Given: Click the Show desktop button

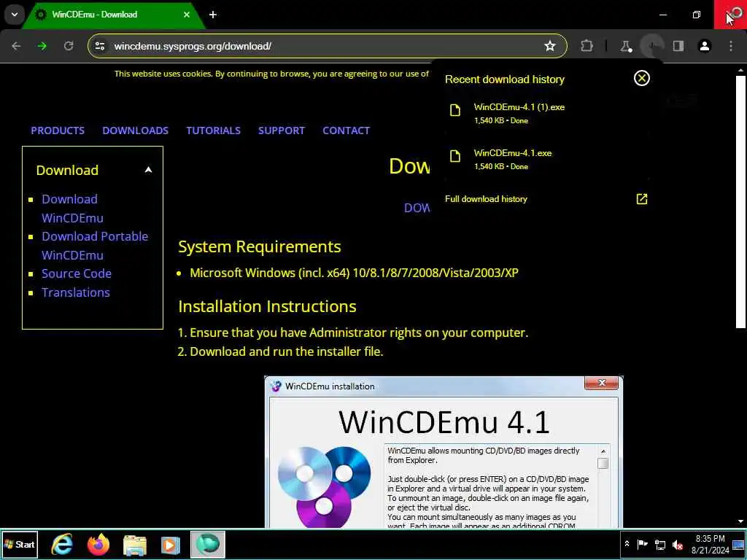Looking at the screenshot, I should (739, 544).
